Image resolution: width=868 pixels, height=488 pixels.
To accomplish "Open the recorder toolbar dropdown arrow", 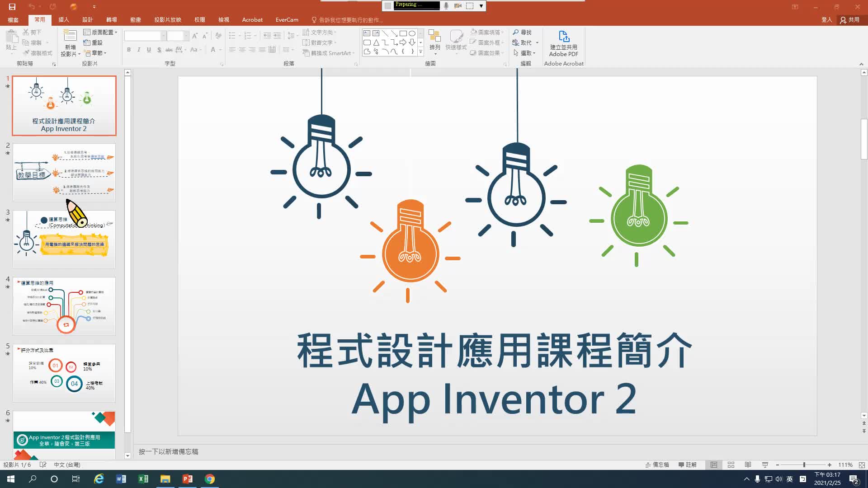I will coord(481,6).
